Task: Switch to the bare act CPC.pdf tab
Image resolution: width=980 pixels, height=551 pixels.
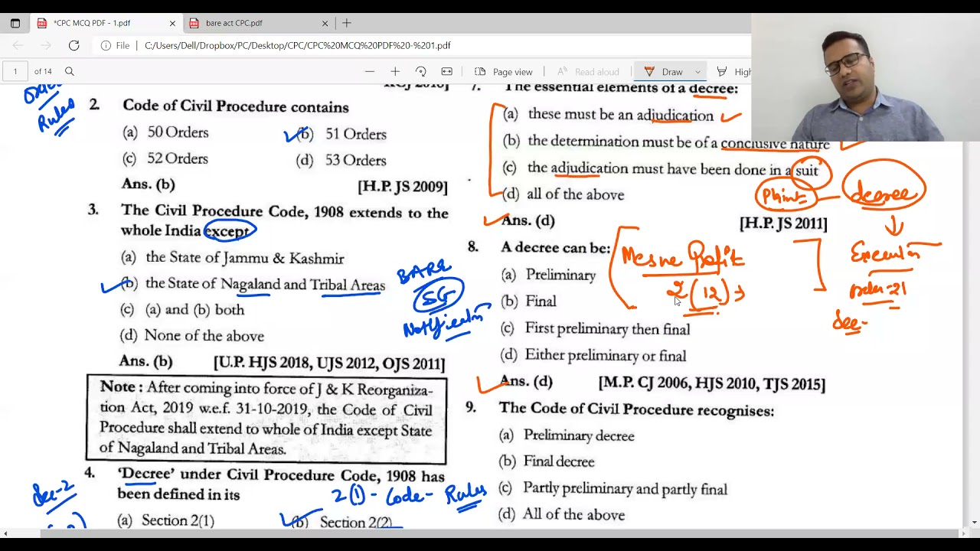Action: point(259,23)
